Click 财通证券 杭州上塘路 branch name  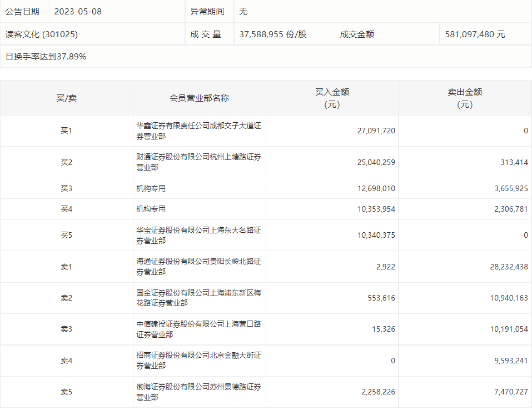point(199,162)
